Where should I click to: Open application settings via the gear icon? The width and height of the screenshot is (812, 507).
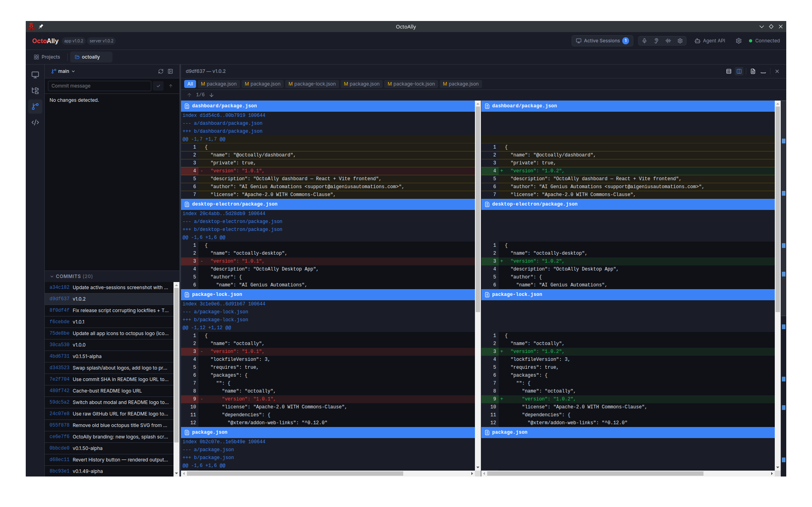[738, 40]
